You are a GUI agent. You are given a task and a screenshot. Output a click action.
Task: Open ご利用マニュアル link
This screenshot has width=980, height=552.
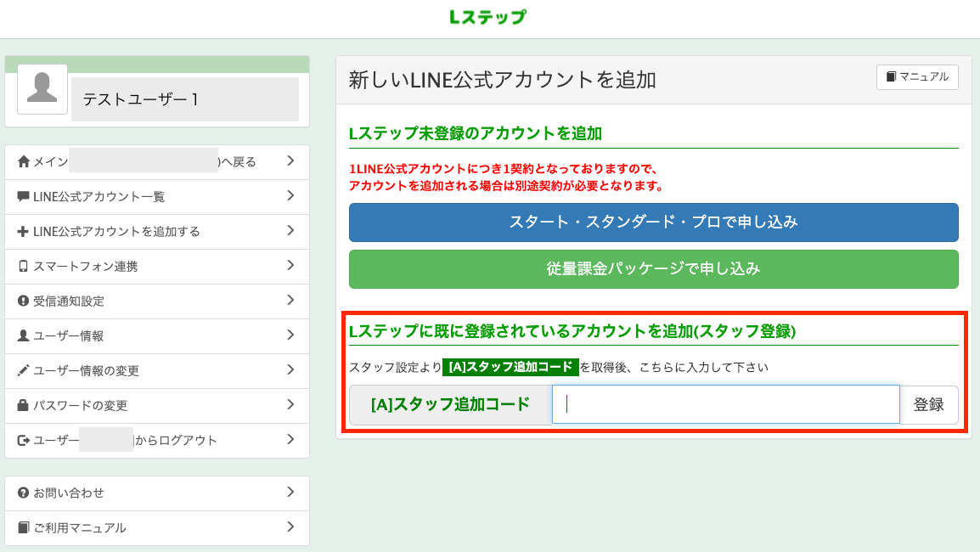click(157, 527)
